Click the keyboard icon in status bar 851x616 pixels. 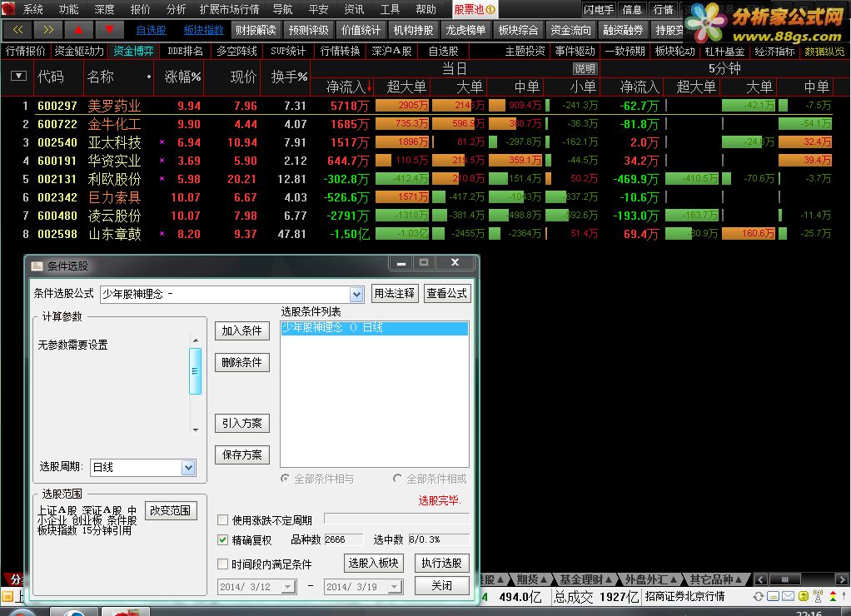774,597
